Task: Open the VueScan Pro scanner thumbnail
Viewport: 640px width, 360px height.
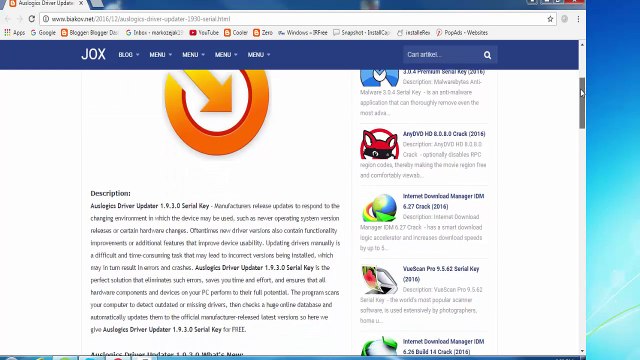Action: pos(379,280)
